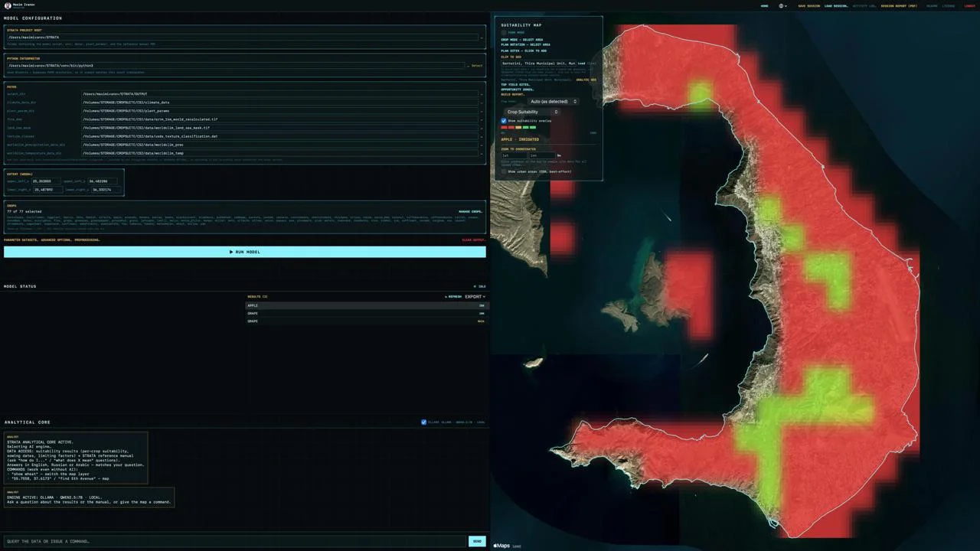Screen dimensions: 980x551
Task: Click Top Yield Sites in map panel
Action: (514, 84)
